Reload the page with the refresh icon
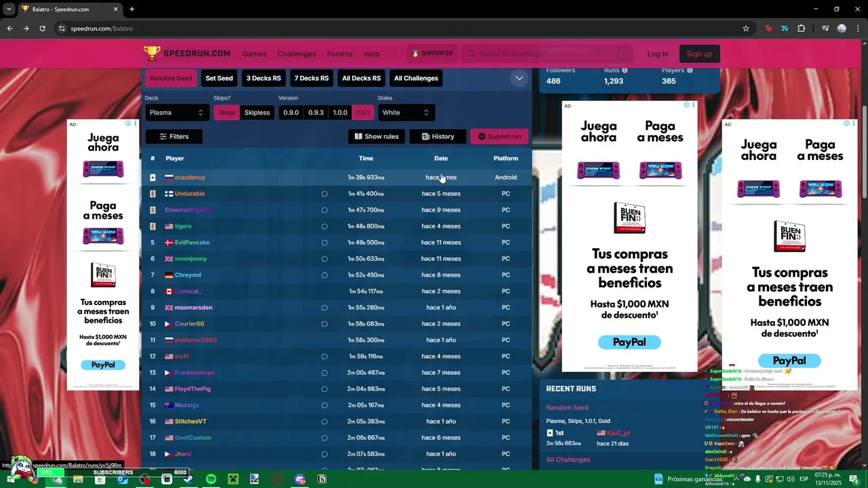This screenshot has height=488, width=868. point(42,28)
